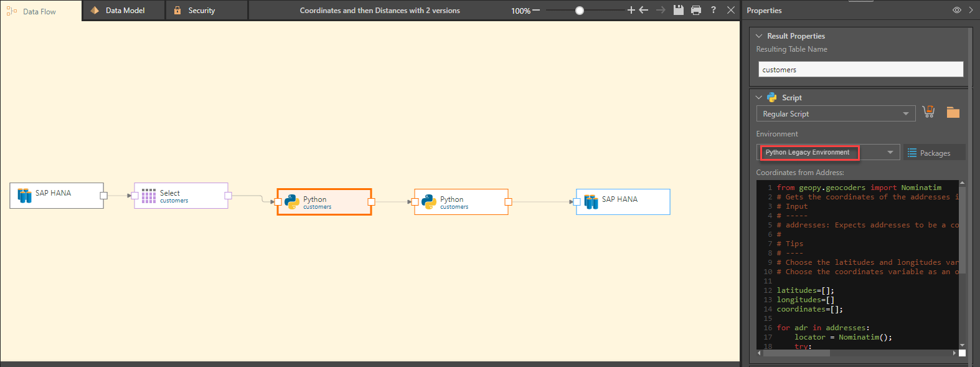Click the zoom out minus icon

(x=536, y=11)
